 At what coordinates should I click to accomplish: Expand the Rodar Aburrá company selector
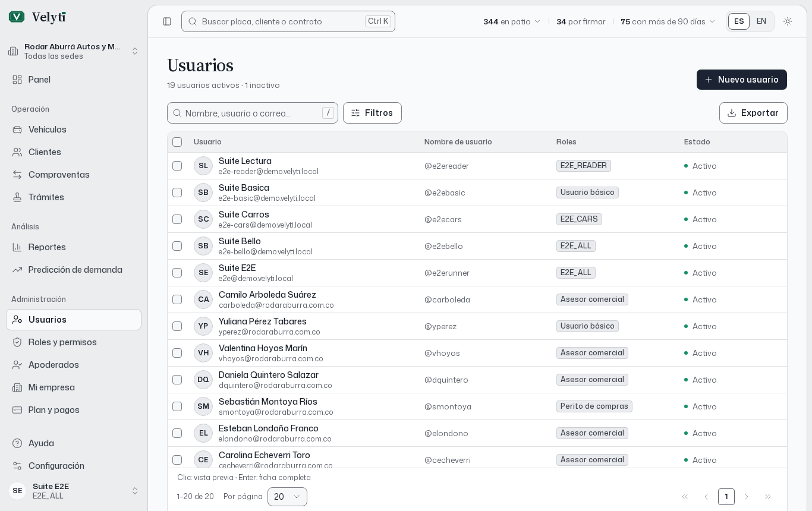tap(74, 51)
